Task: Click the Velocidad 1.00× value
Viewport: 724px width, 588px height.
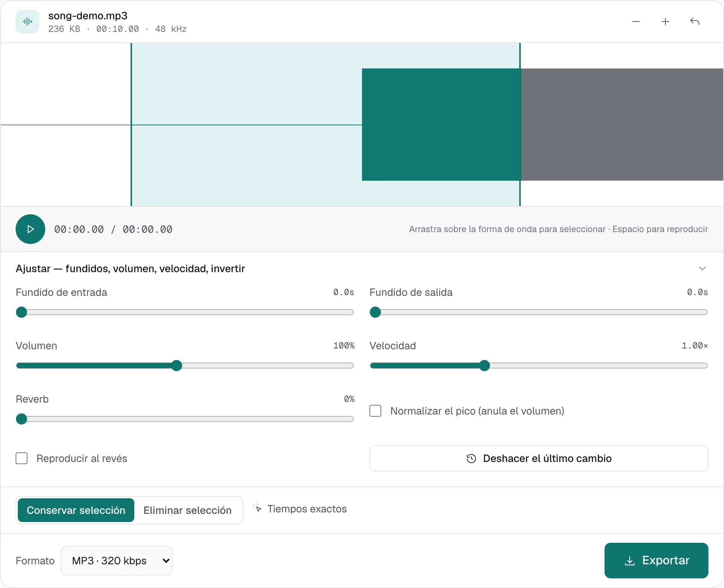Action: (695, 346)
